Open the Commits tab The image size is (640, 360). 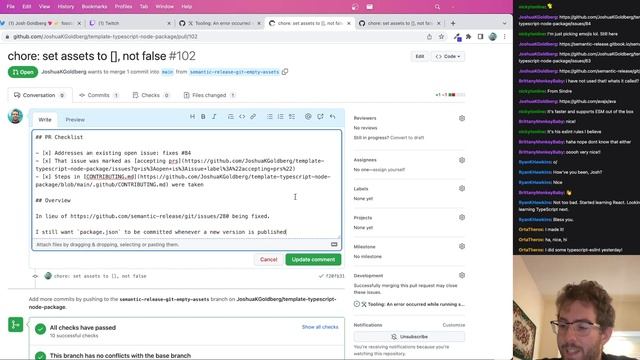98,95
